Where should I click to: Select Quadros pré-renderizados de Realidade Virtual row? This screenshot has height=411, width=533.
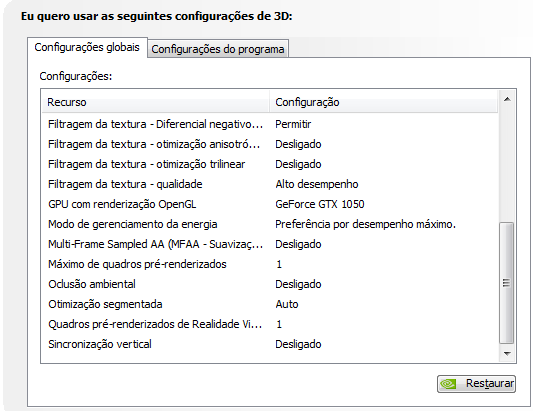pyautogui.click(x=270, y=324)
